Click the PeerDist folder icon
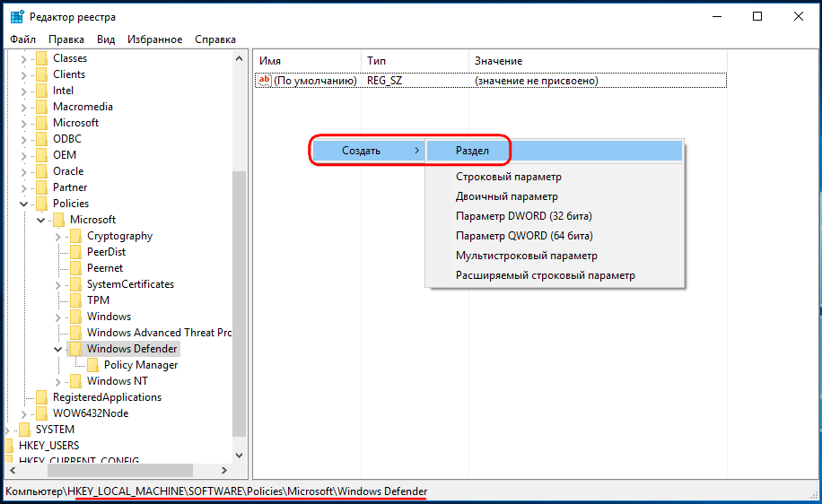The image size is (822, 504). pyautogui.click(x=76, y=252)
